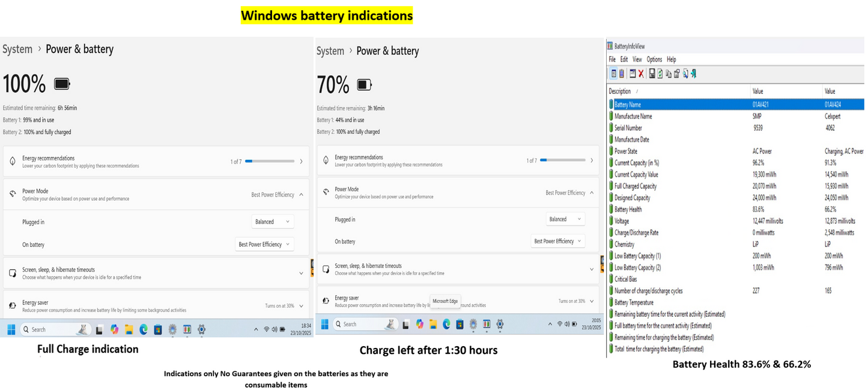This screenshot has height=390, width=868.
Task: Open the Plugged in Balanced dropdown in 100% panel
Action: coord(273,222)
